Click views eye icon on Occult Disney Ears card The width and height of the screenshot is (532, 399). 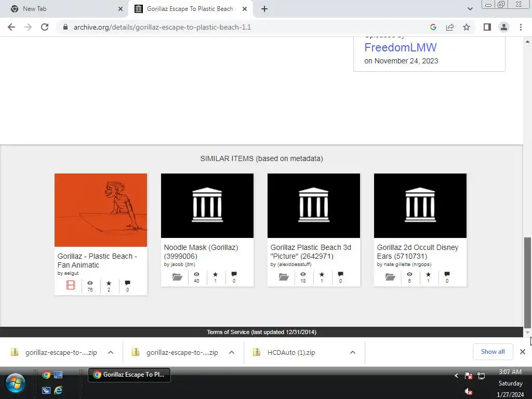click(409, 274)
